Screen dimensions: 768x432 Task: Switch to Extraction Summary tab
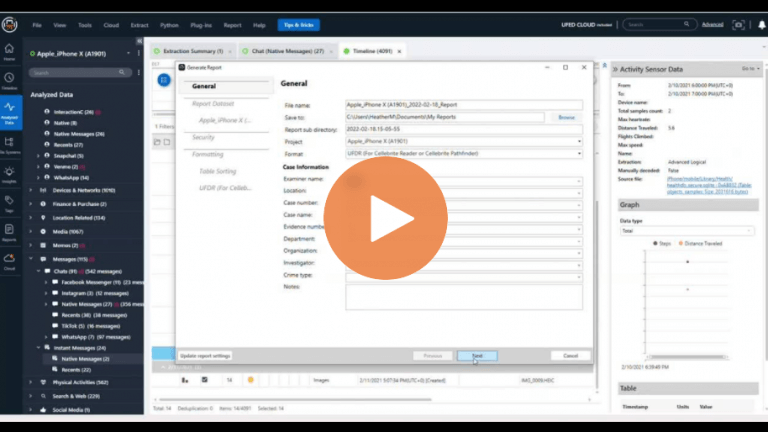click(x=192, y=51)
